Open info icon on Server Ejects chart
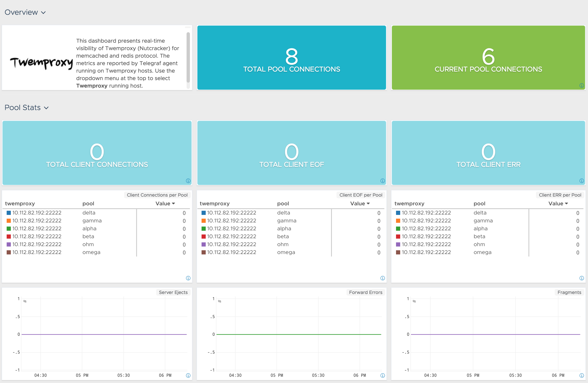The width and height of the screenshot is (588, 383). 188,375
